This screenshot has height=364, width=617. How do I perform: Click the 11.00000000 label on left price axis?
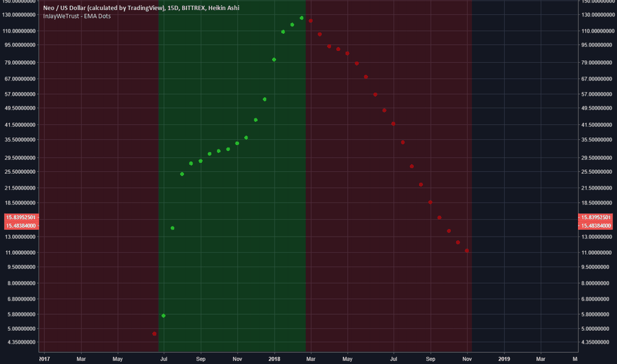(x=21, y=253)
